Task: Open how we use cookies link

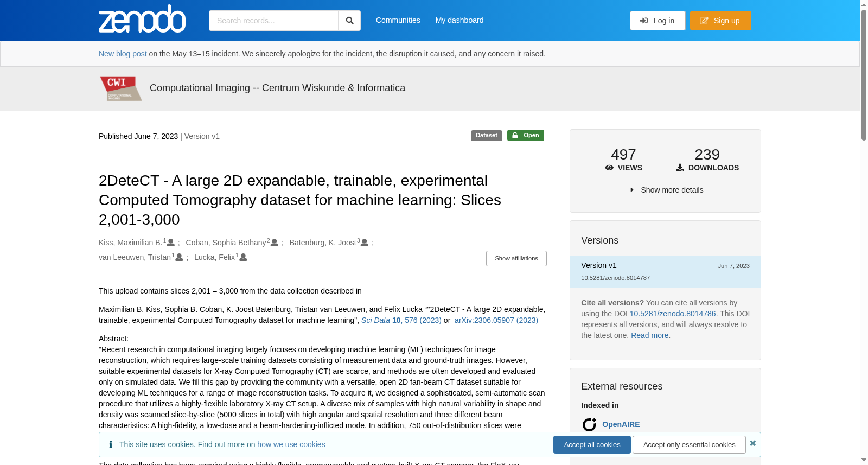Action: (x=291, y=444)
